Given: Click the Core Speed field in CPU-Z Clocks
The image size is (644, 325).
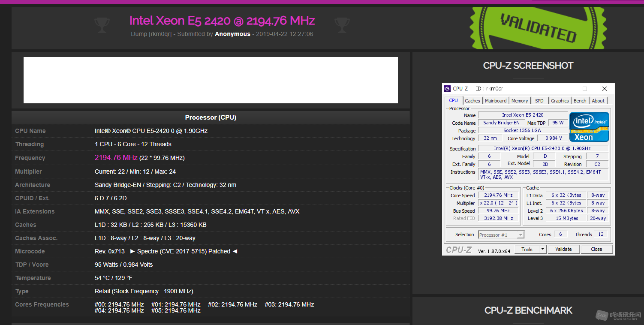Looking at the screenshot, I should (x=498, y=195).
